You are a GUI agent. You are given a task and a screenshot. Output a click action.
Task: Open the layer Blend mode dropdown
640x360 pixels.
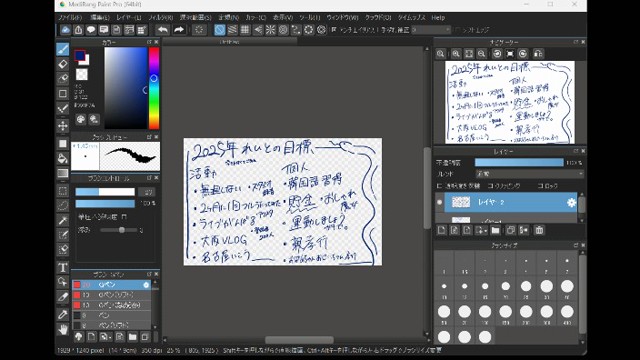[x=529, y=174]
